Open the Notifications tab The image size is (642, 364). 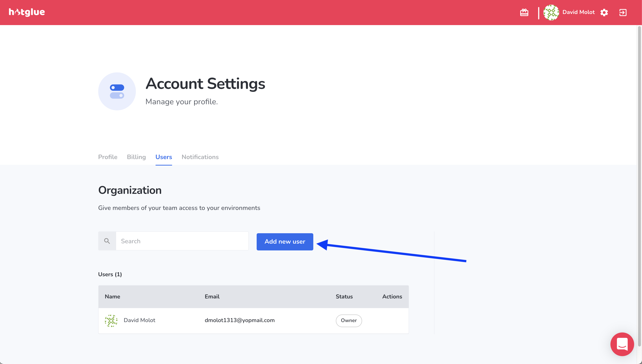[x=200, y=157]
